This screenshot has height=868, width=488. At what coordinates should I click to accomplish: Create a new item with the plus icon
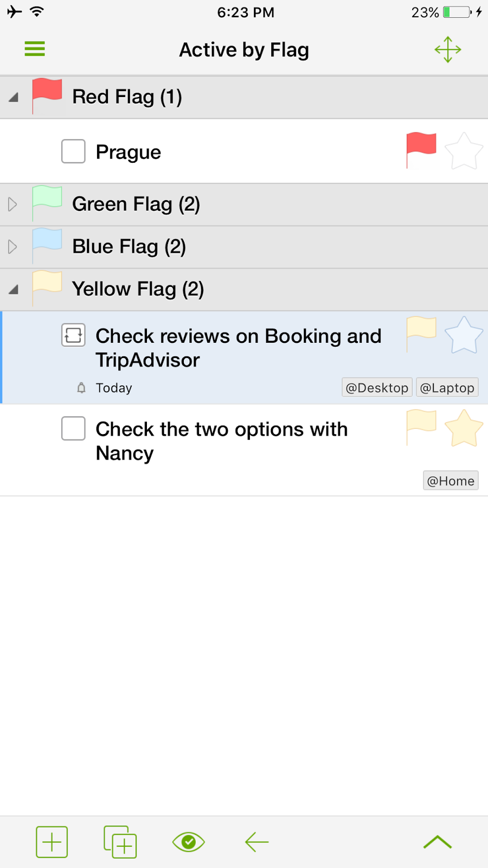(52, 841)
